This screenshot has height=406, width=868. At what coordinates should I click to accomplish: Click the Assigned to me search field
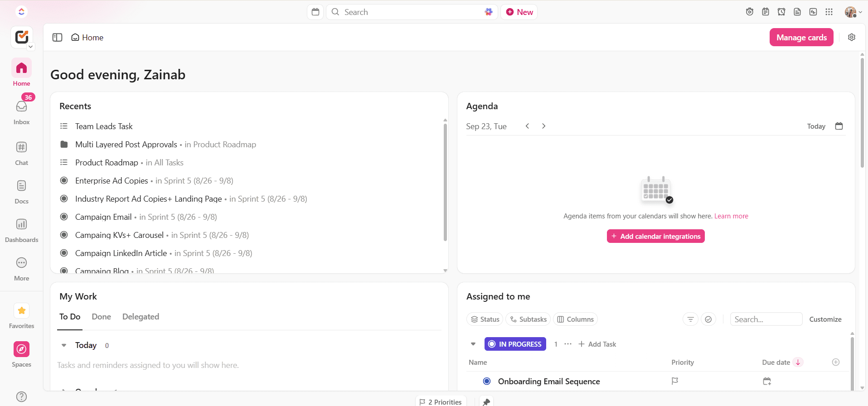click(766, 319)
